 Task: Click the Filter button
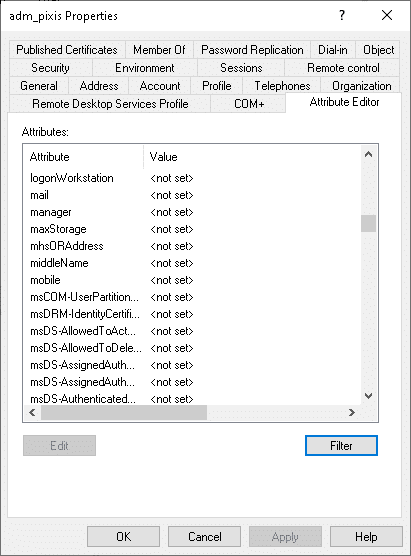(341, 445)
